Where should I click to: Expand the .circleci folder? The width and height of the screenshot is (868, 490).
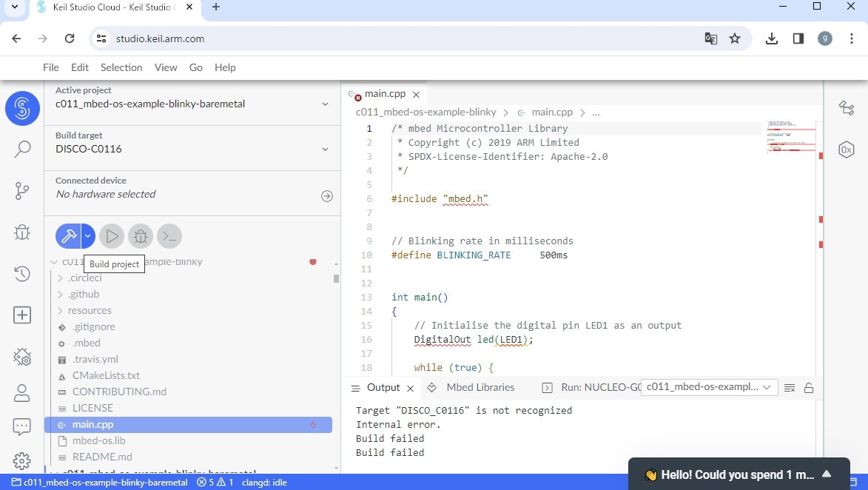coord(61,278)
